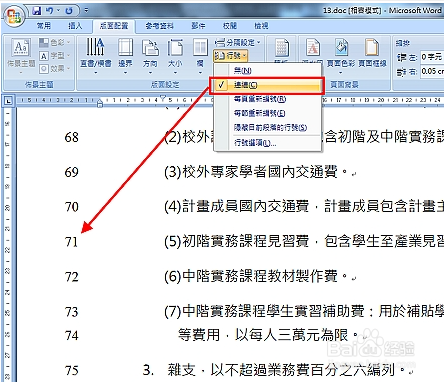444x382 pixels.
Task: Click the 稿紙 manuscript paper icon
Action: point(282,49)
